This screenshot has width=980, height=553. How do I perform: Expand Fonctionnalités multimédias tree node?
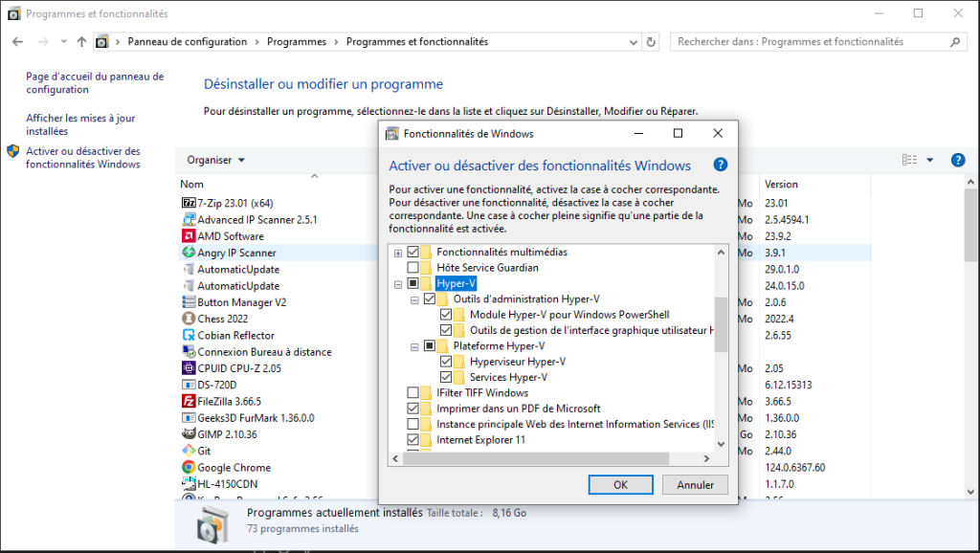pyautogui.click(x=398, y=254)
